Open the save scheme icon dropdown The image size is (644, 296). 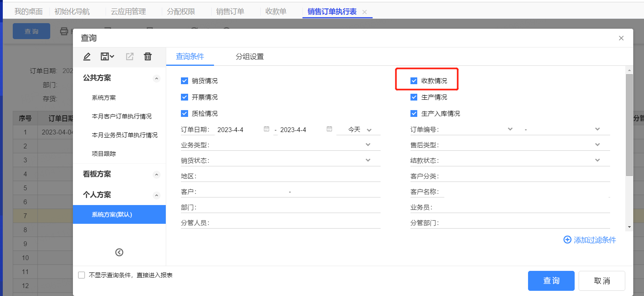tap(107, 57)
